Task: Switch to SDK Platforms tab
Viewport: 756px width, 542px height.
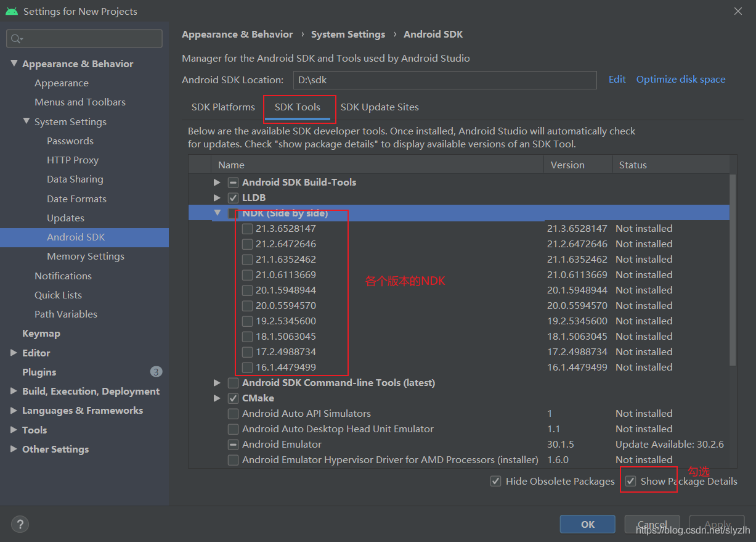Action: point(223,107)
